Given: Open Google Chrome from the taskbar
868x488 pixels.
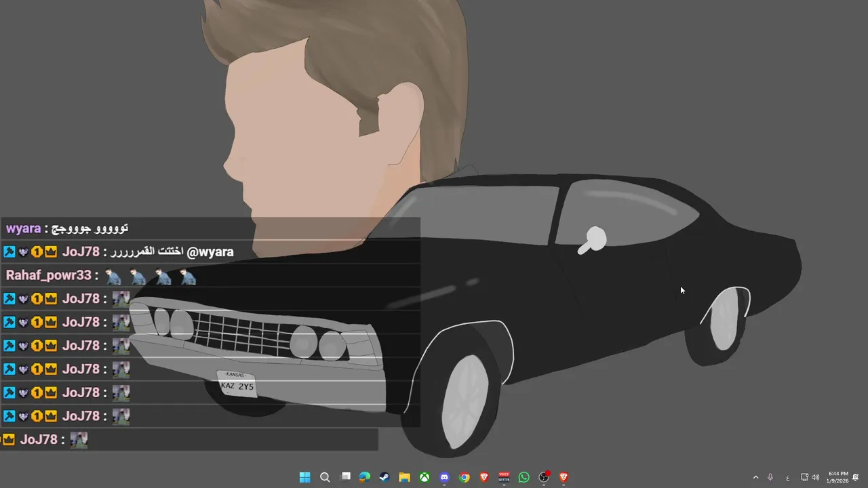Looking at the screenshot, I should (x=465, y=477).
